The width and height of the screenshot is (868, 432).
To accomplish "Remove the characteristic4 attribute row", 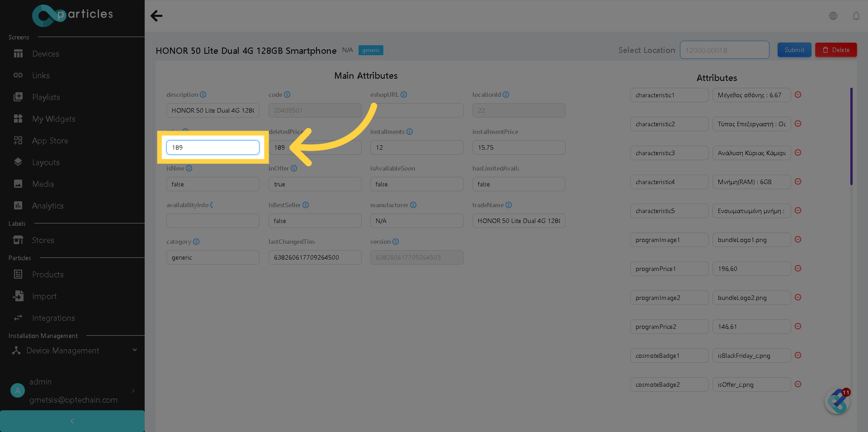I will pos(798,181).
